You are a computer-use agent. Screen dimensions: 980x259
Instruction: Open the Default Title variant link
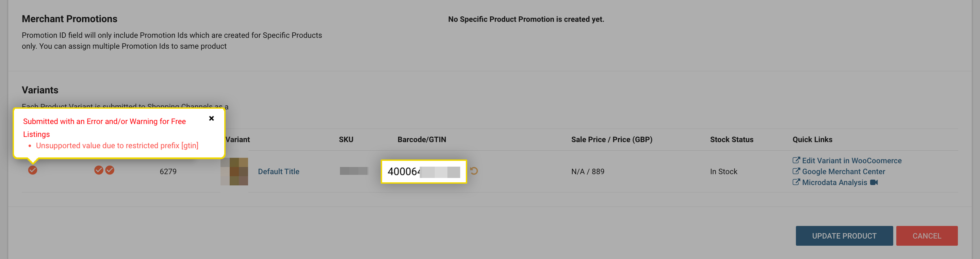coord(278,171)
